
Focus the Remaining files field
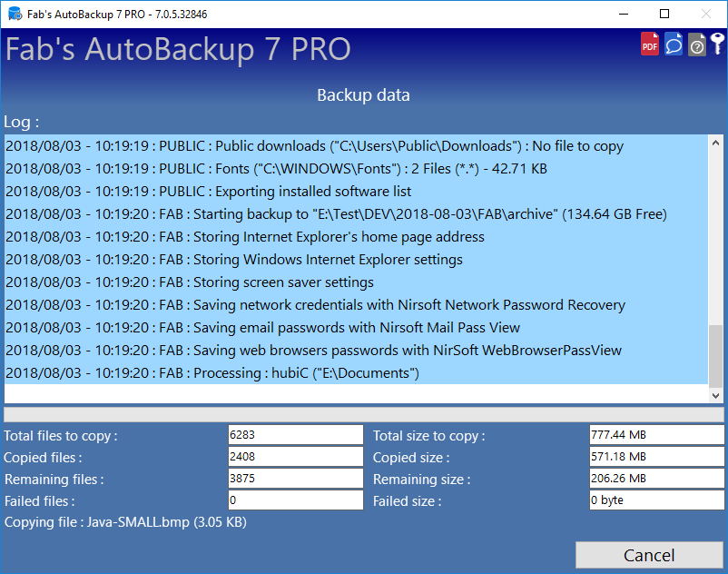[295, 479]
